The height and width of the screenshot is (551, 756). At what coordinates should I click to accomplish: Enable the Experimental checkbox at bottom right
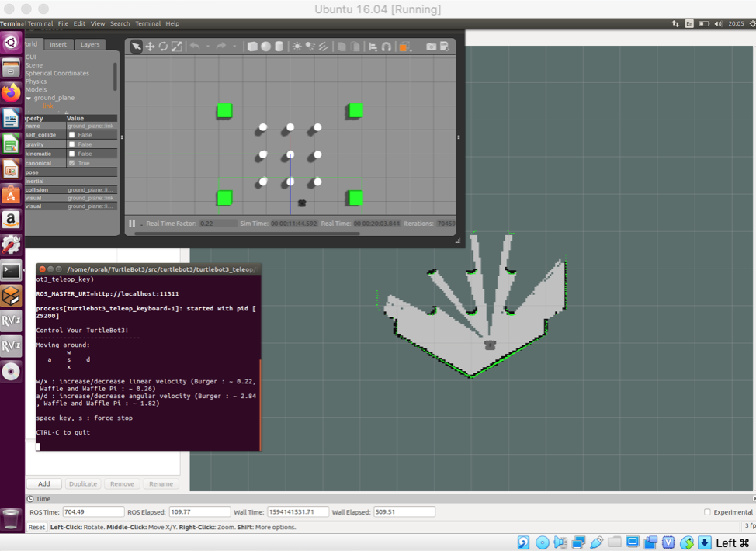tap(707, 511)
